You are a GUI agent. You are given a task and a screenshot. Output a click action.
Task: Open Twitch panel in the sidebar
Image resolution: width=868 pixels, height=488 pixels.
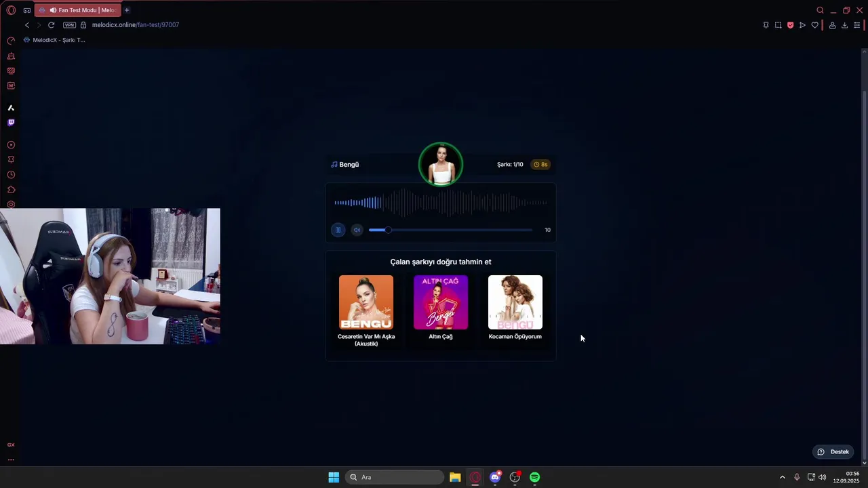11,123
